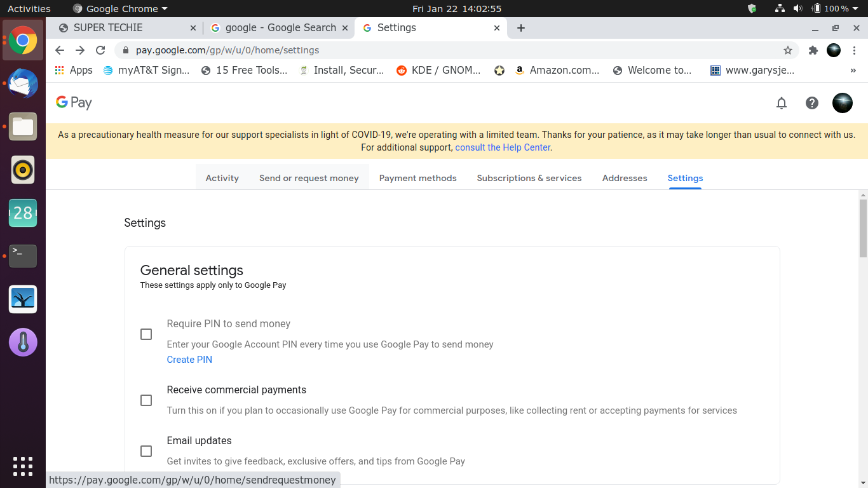Open the consult the Help Center link
Viewport: 868px width, 488px height.
point(503,147)
